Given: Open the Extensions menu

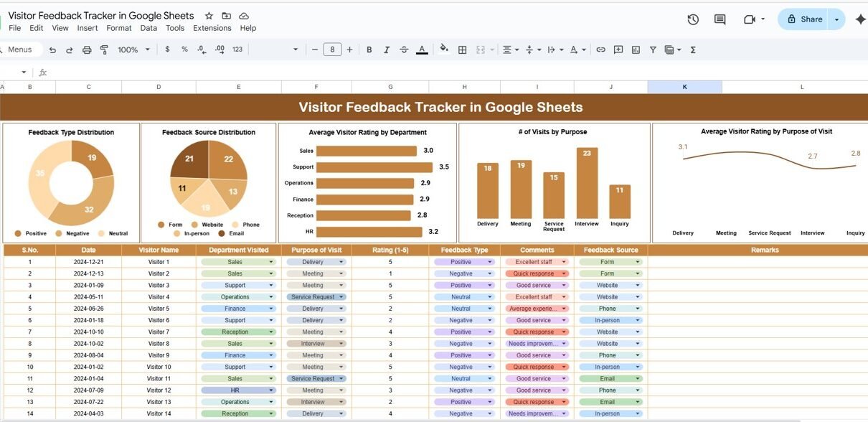Looking at the screenshot, I should [x=212, y=28].
